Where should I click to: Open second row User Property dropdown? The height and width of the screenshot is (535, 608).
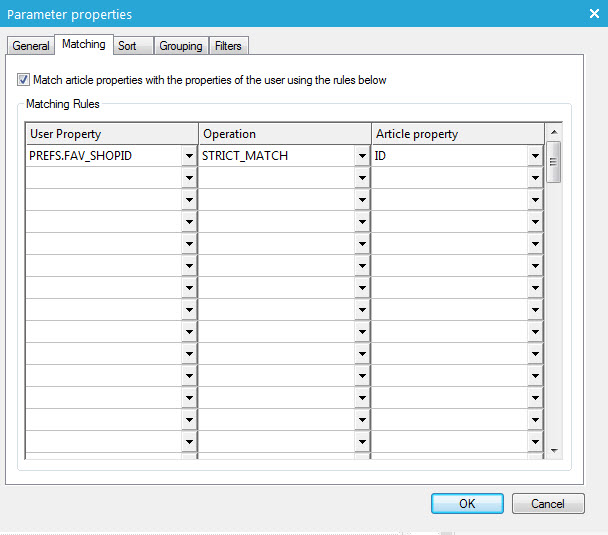[x=189, y=178]
